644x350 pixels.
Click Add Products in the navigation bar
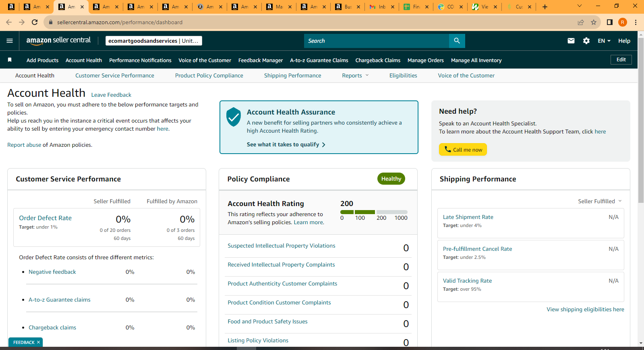pos(42,60)
